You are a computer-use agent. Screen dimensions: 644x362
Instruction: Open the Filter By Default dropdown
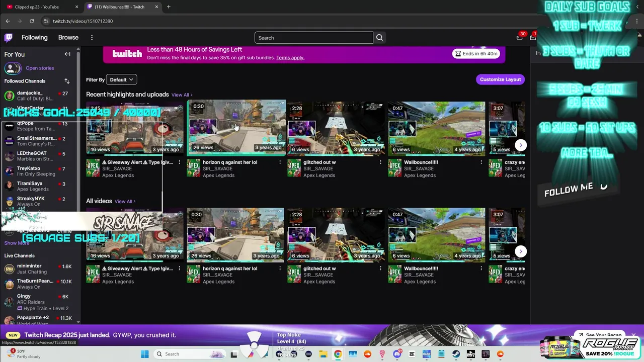click(121, 79)
